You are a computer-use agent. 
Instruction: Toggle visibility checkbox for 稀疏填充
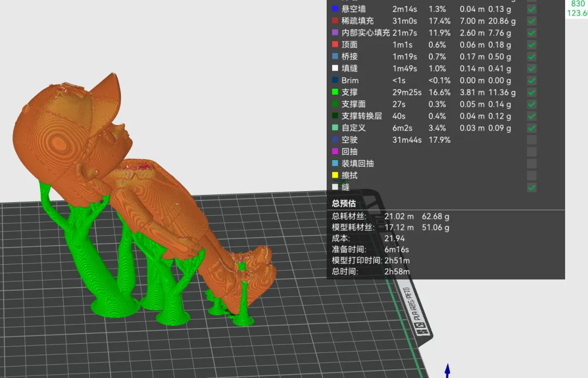point(531,21)
